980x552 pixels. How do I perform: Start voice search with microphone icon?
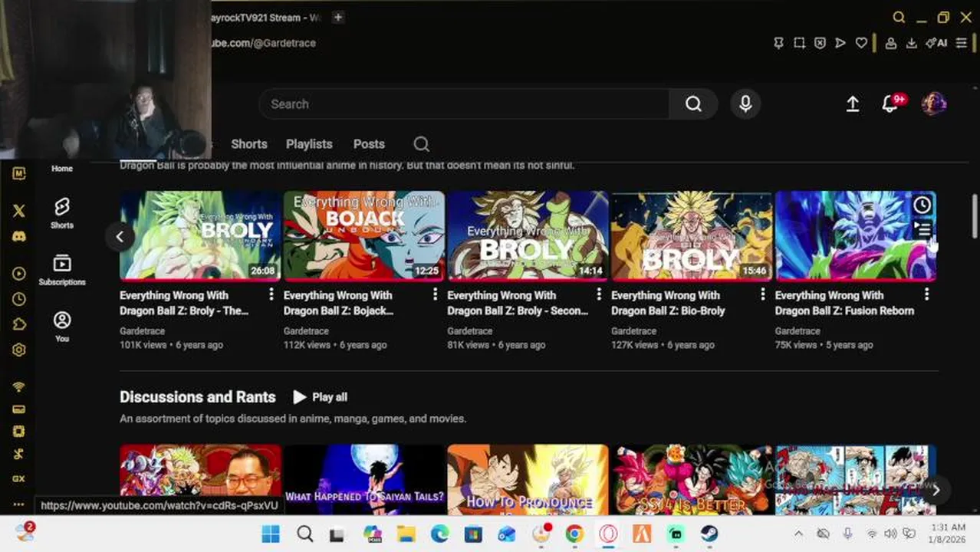click(x=745, y=104)
